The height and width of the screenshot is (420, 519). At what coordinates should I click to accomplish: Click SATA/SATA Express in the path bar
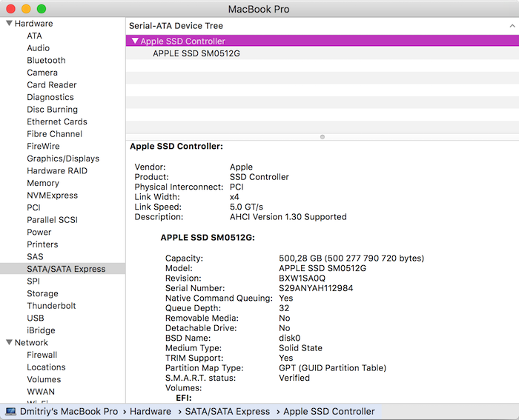[x=228, y=411]
